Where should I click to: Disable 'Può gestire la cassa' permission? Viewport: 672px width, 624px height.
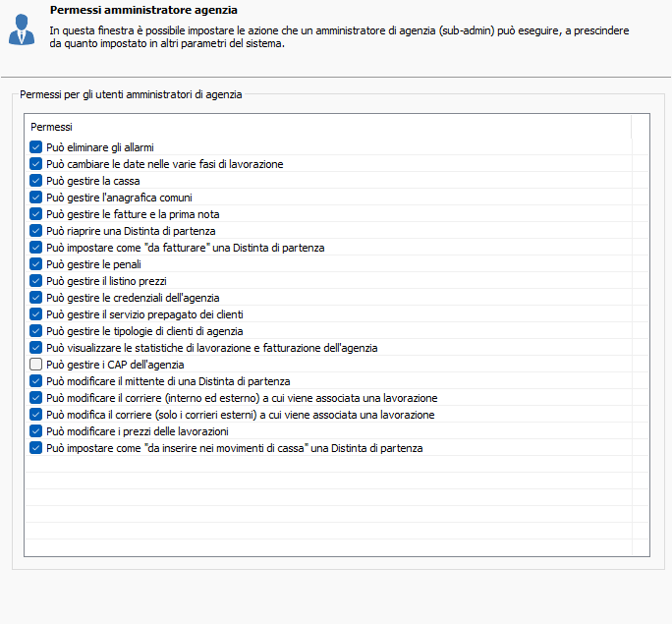coord(36,181)
